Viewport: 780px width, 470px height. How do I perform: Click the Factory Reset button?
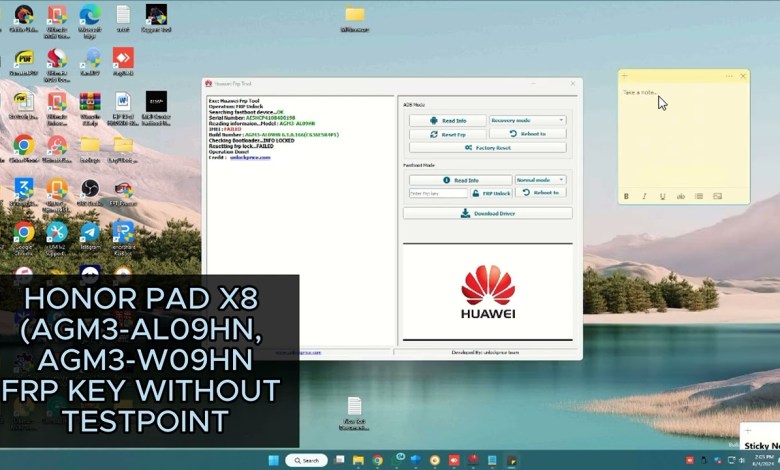487,147
